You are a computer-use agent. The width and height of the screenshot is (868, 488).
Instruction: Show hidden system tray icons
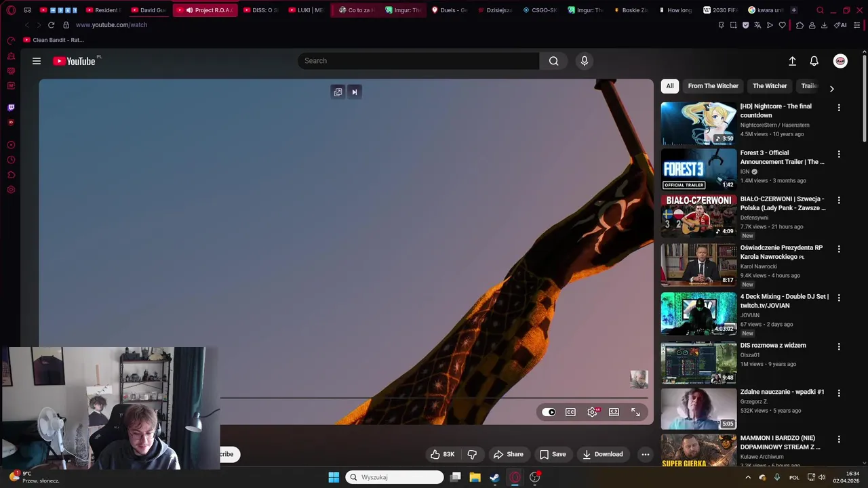tap(748, 477)
